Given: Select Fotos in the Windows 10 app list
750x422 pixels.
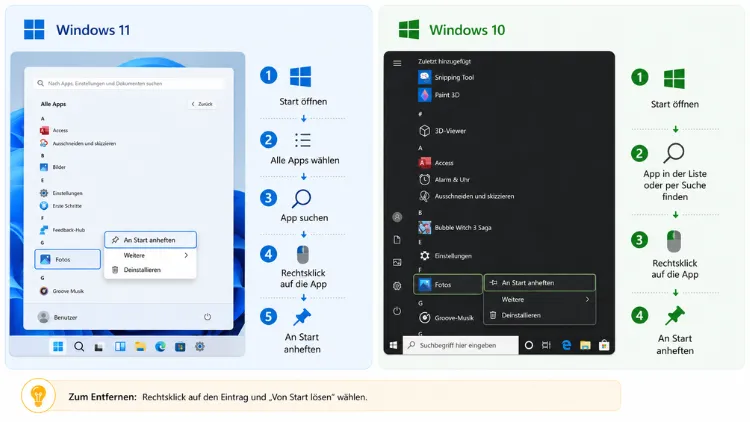Looking at the screenshot, I should [448, 285].
